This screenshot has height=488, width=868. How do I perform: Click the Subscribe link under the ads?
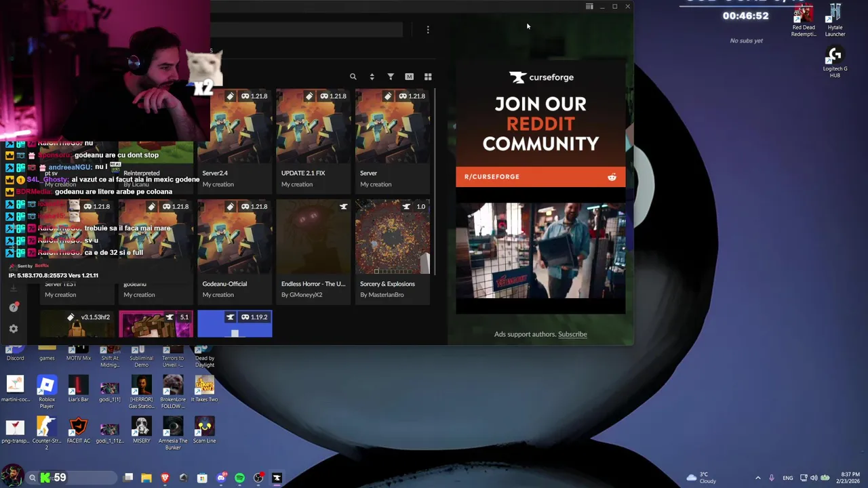[x=572, y=334]
